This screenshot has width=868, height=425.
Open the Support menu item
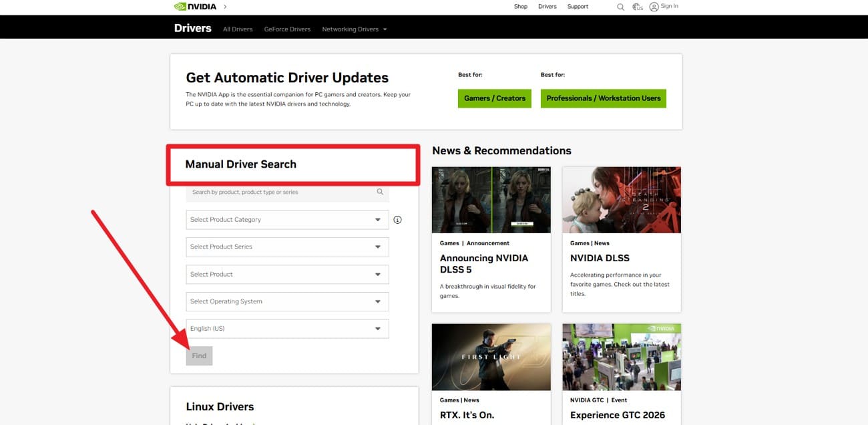577,6
